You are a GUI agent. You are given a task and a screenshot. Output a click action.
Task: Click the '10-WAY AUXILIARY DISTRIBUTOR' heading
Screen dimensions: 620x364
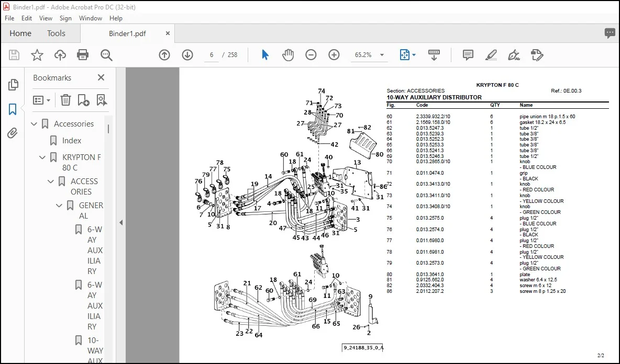434,97
